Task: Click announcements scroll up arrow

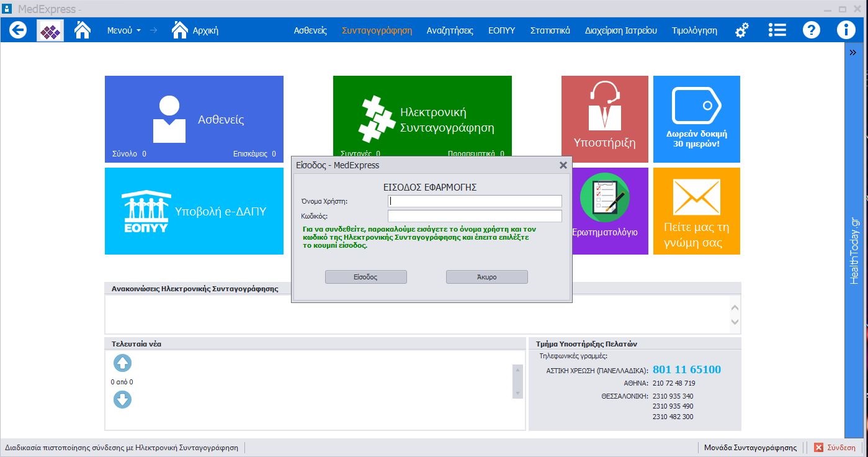Action: pos(735,307)
